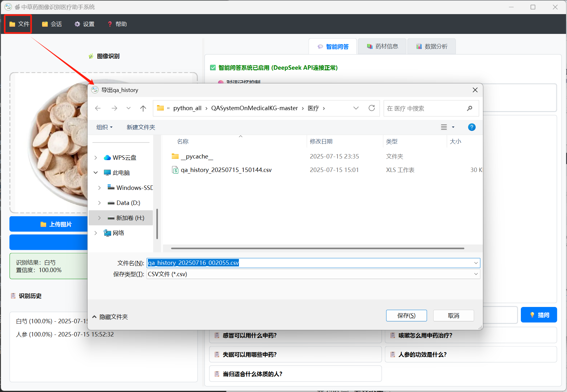Refresh the 医疗 folder view
The image size is (567, 392).
[372, 108]
